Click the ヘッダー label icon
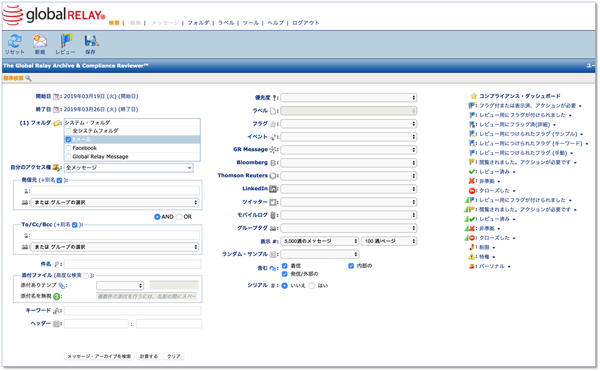This screenshot has width=600, height=371. [56, 324]
